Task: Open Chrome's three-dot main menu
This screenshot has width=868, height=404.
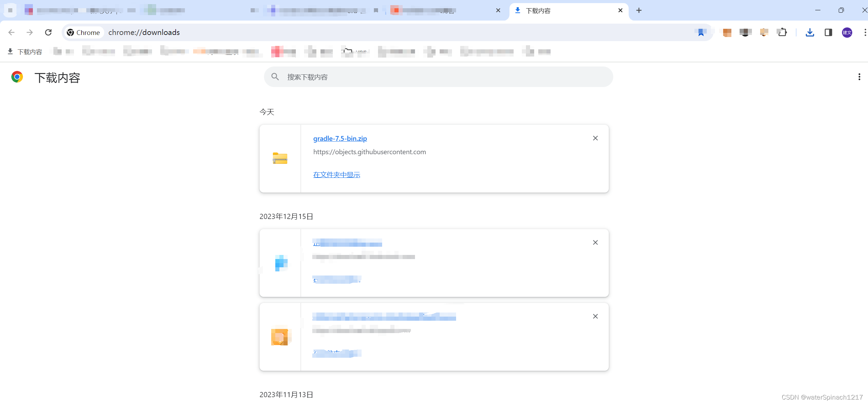Action: 865,32
